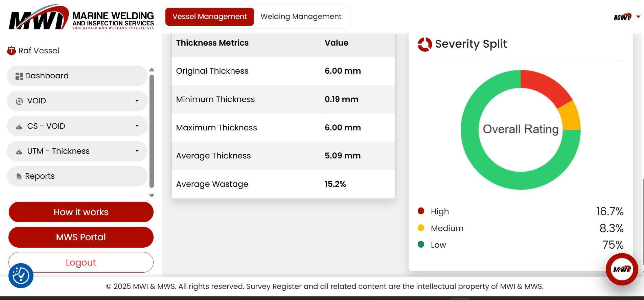644x300 pixels.
Task: Click the Maximum Thickness row label
Action: [x=216, y=128]
